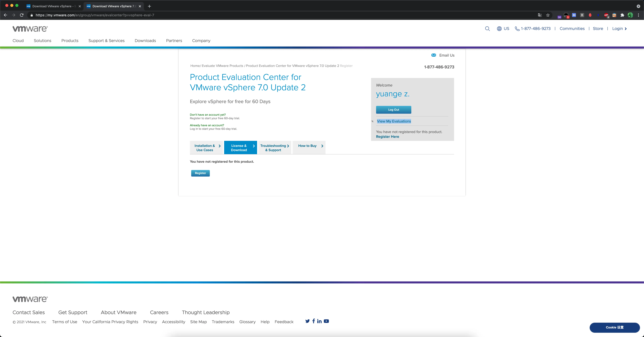Open the Feedback footer link
The height and width of the screenshot is (337, 644).
(x=284, y=322)
